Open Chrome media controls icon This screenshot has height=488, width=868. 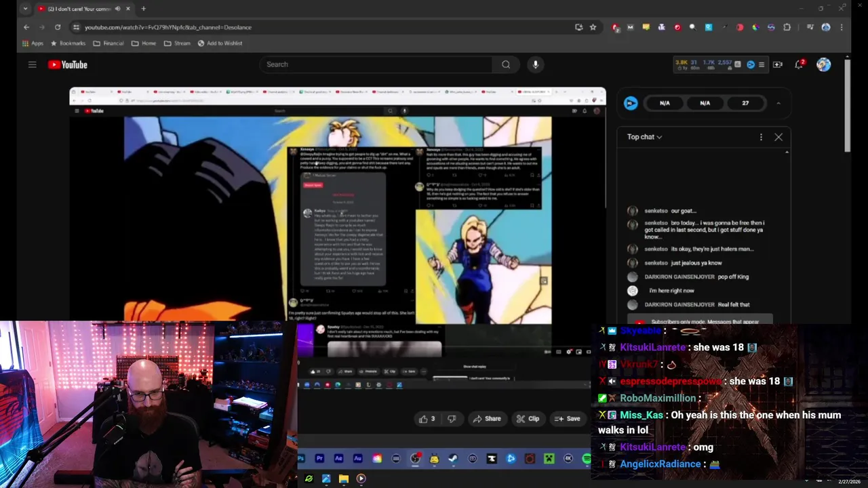[810, 27]
